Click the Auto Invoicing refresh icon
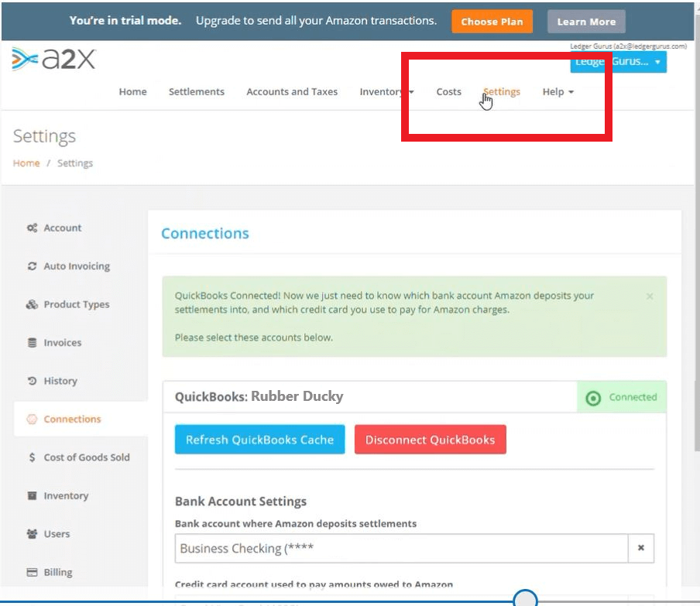Screen dimensions: 700x606 (x=33, y=266)
